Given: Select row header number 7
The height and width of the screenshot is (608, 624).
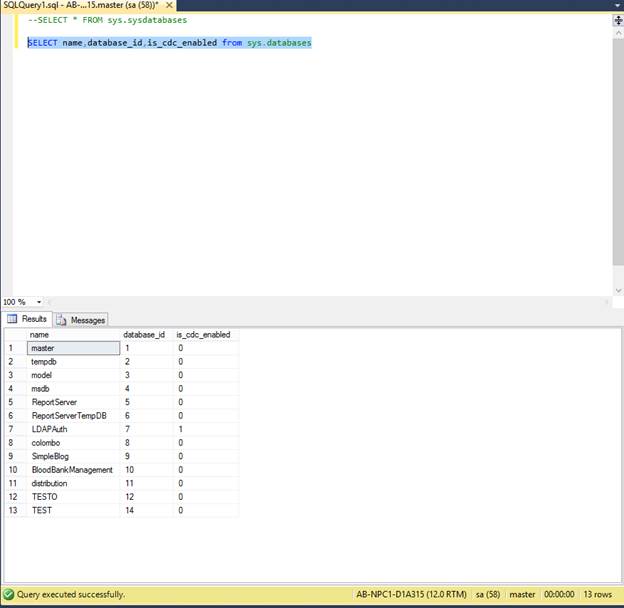Looking at the screenshot, I should (x=16, y=429).
